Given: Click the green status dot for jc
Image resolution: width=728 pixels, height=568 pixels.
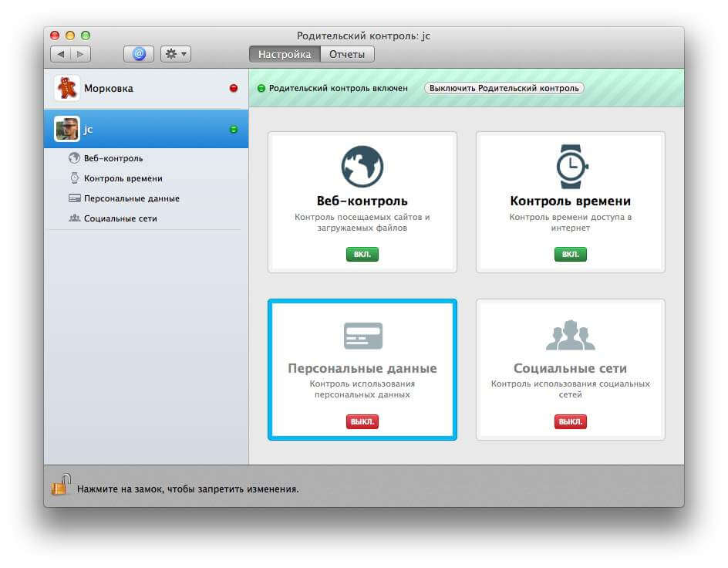Looking at the screenshot, I should coord(234,129).
